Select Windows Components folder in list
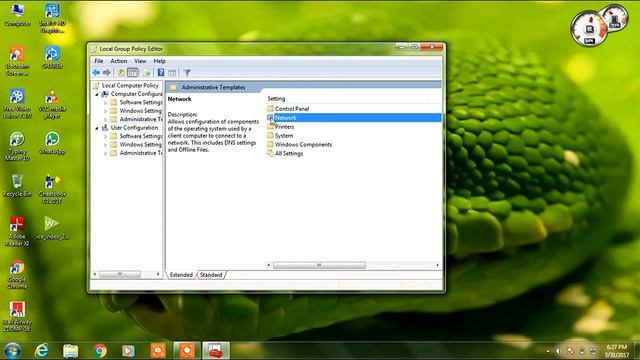640x360 pixels. [303, 144]
